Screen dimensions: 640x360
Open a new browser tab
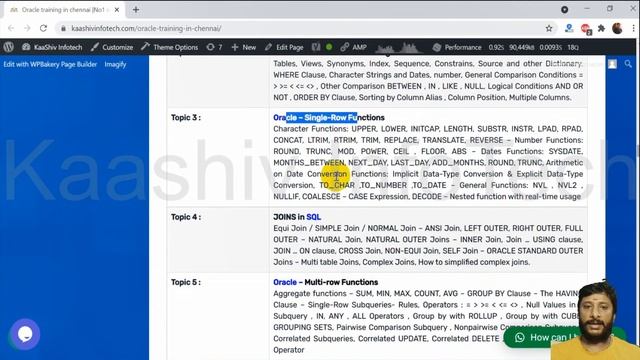click(x=136, y=9)
